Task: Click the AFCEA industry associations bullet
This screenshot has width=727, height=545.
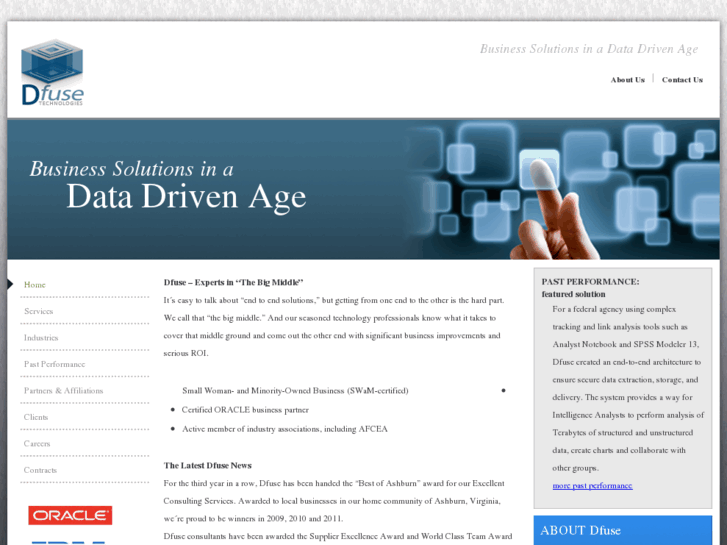Action: (285, 429)
